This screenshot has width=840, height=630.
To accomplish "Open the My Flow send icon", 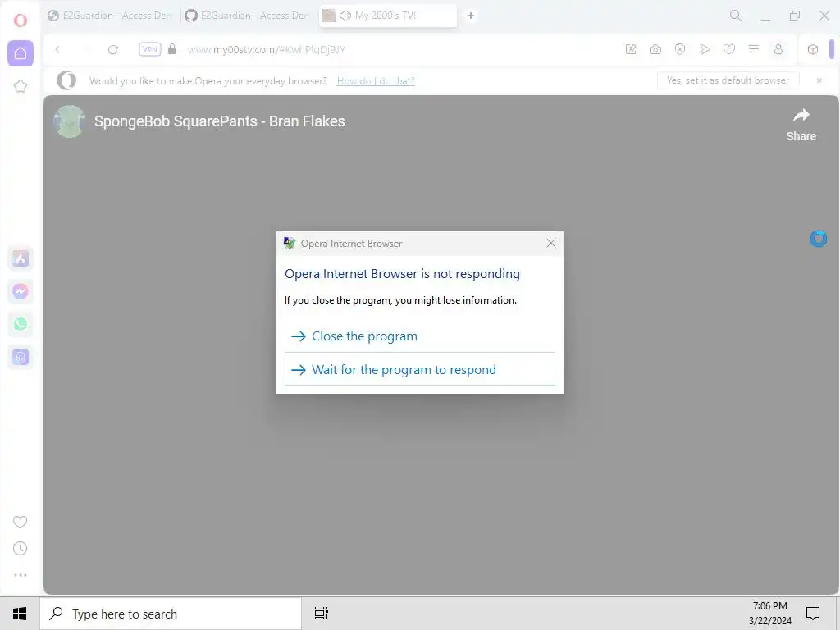I will [705, 49].
